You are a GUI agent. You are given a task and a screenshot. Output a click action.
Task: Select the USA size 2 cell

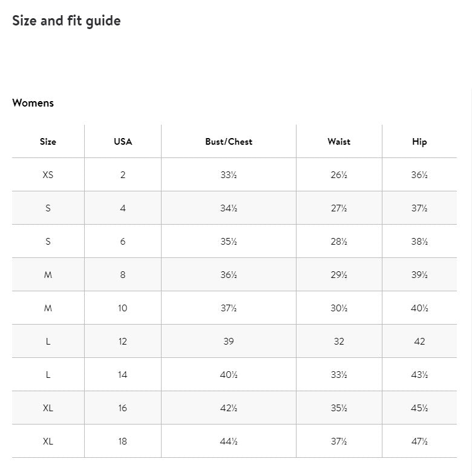click(123, 175)
